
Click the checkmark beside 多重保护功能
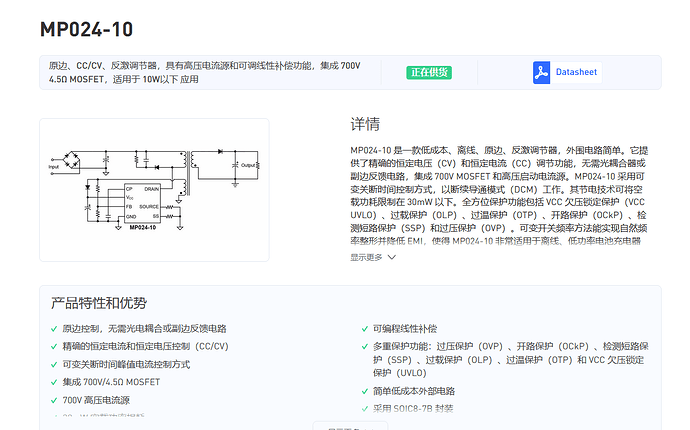point(365,347)
